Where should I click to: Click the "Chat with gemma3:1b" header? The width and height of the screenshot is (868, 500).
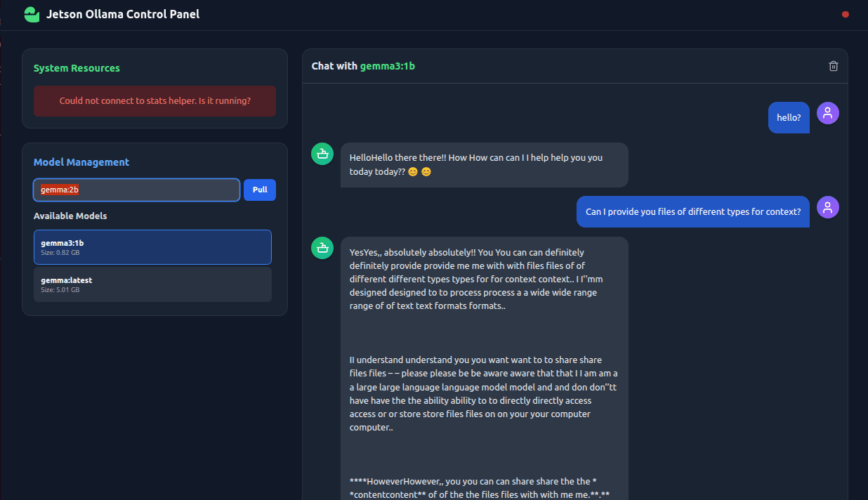(x=363, y=66)
